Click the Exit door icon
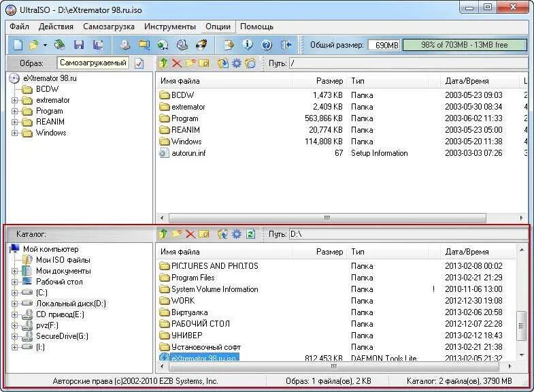This screenshot has height=392, width=534. 286,45
